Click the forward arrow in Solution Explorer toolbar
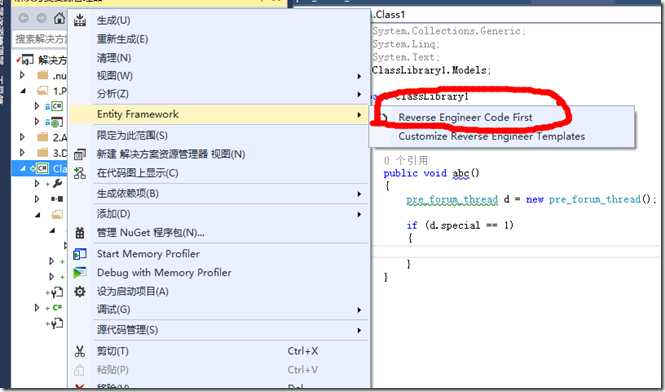This screenshot has width=665, height=392. tap(41, 18)
